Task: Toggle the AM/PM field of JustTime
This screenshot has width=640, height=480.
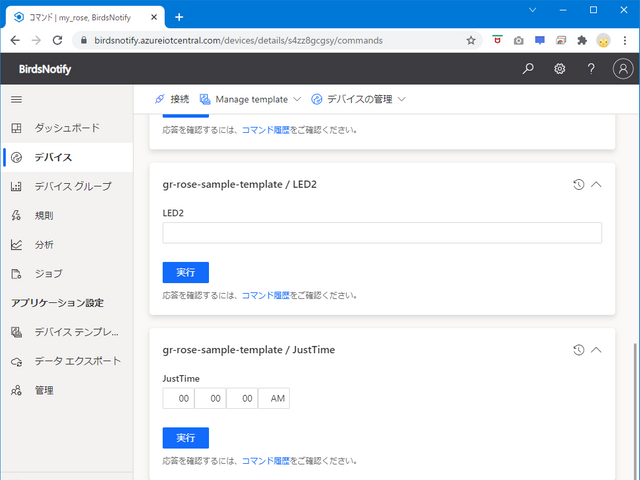Action: click(274, 398)
